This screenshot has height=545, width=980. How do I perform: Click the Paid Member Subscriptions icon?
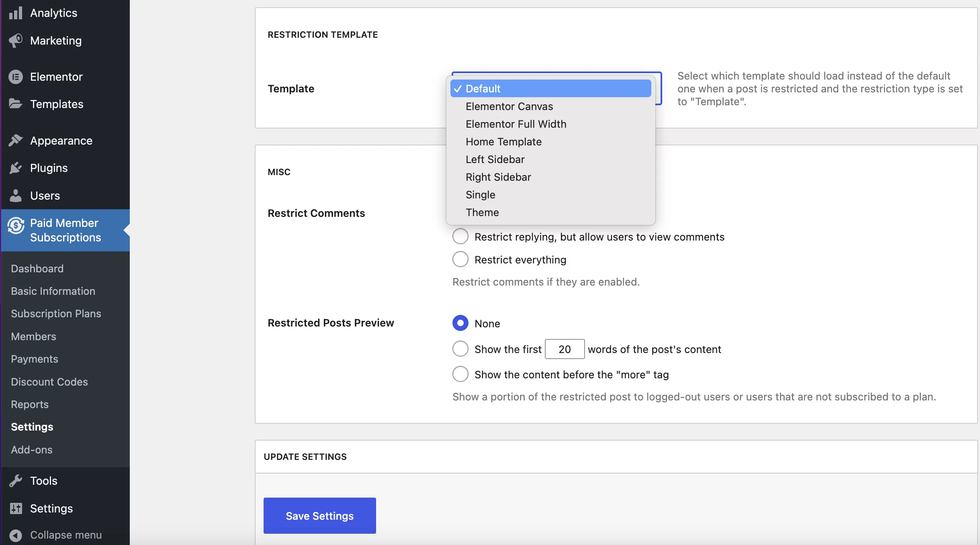[x=16, y=225]
